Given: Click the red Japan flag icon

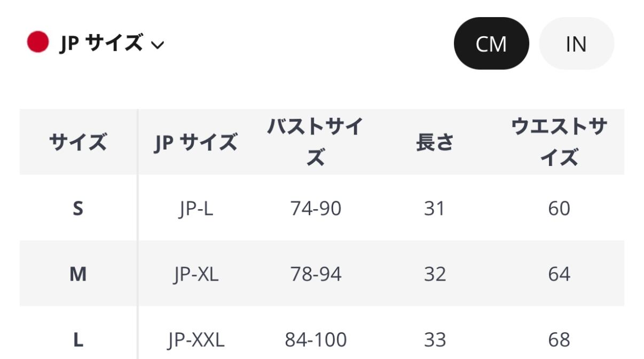Looking at the screenshot, I should 38,42.
